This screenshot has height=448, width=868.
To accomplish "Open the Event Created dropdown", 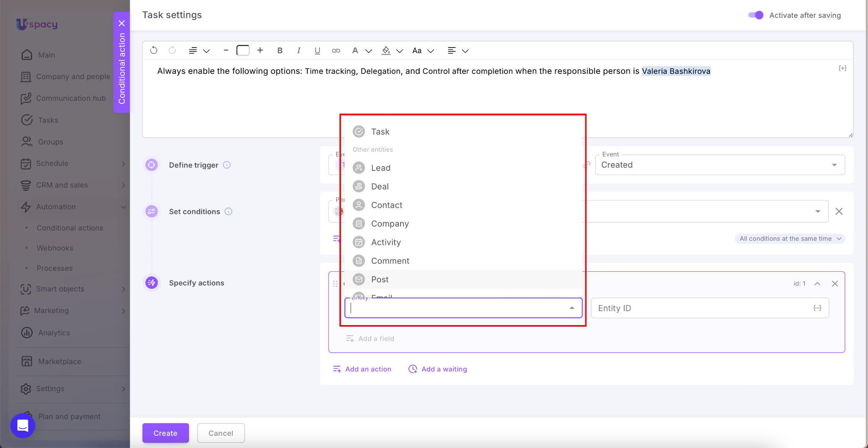I will point(719,165).
